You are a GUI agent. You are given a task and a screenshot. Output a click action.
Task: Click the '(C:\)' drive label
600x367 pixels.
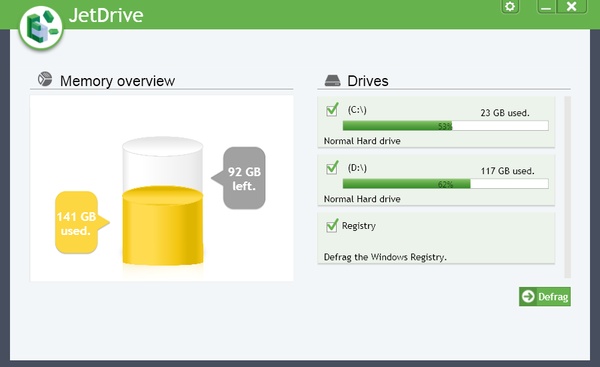pyautogui.click(x=357, y=110)
